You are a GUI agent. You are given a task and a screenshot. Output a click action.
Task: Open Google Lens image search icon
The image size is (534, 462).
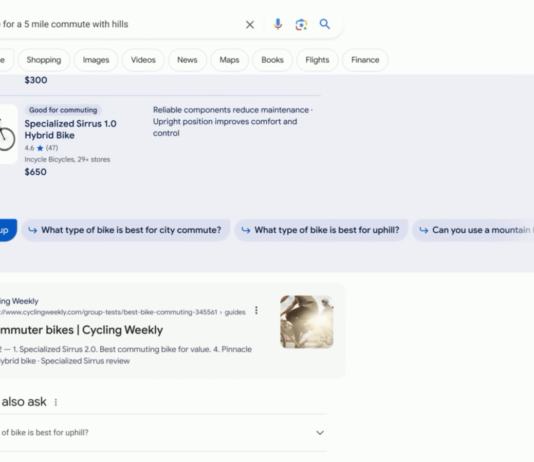pos(301,25)
